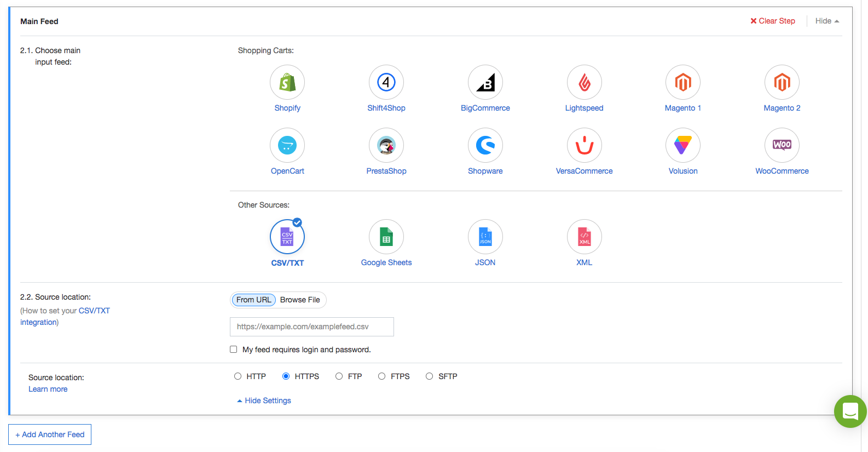Click the WooCommerce text label

[x=782, y=171]
